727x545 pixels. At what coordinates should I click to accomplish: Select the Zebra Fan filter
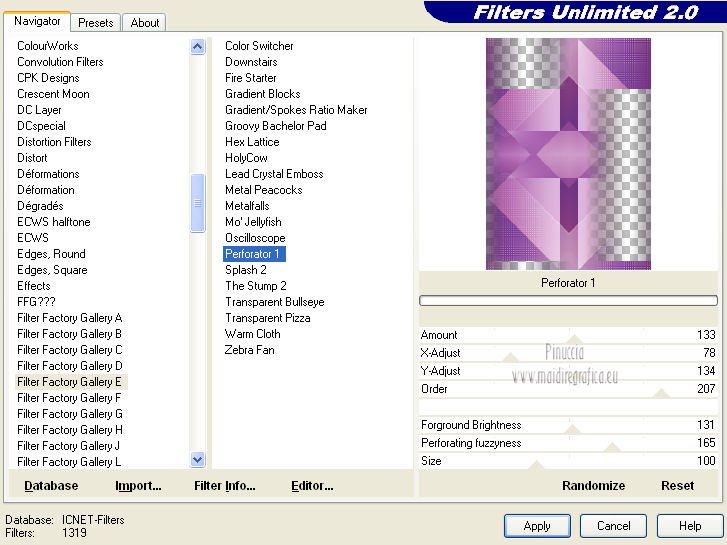pos(249,350)
